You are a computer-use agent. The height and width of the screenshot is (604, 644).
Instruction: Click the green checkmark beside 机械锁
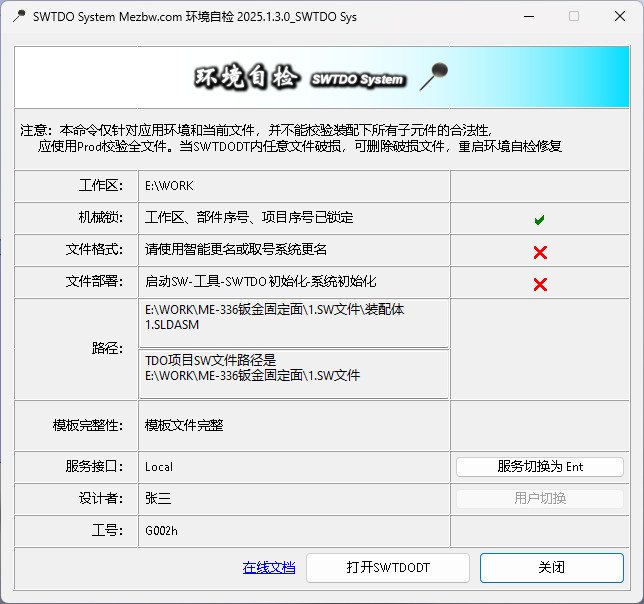tap(540, 218)
